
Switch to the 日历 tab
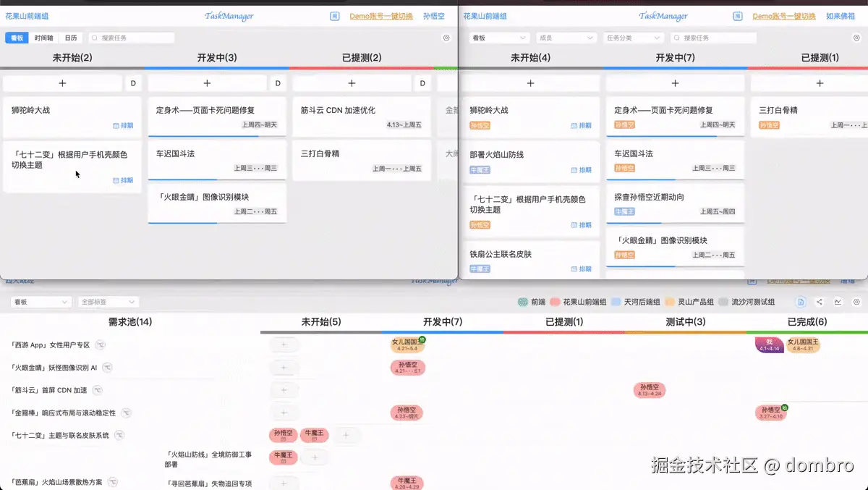[70, 38]
